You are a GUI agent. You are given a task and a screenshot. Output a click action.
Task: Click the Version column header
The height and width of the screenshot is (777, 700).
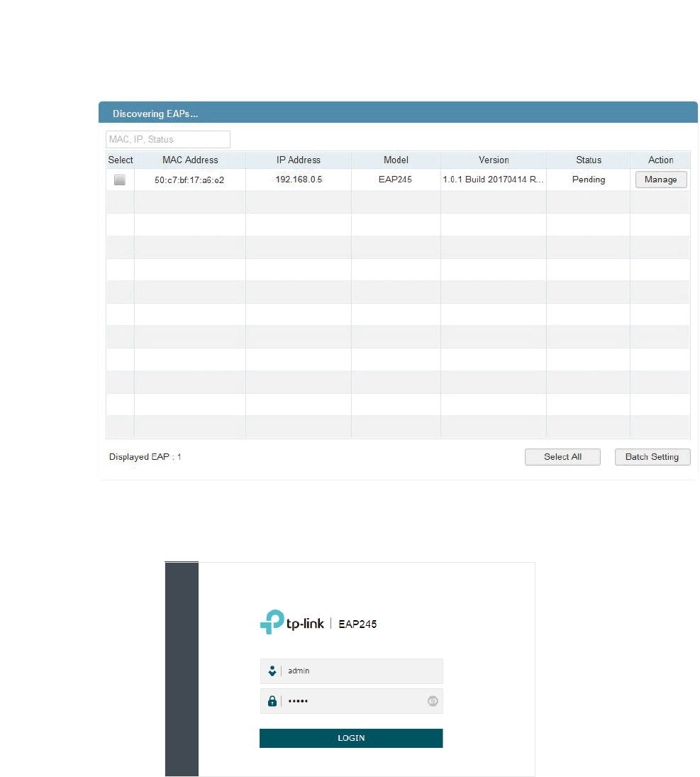coord(494,160)
